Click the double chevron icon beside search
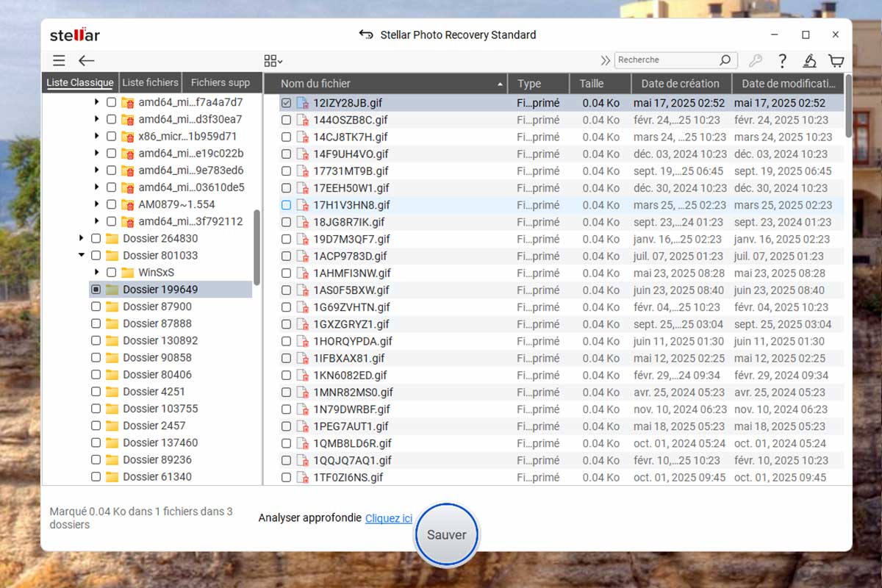 (x=605, y=60)
